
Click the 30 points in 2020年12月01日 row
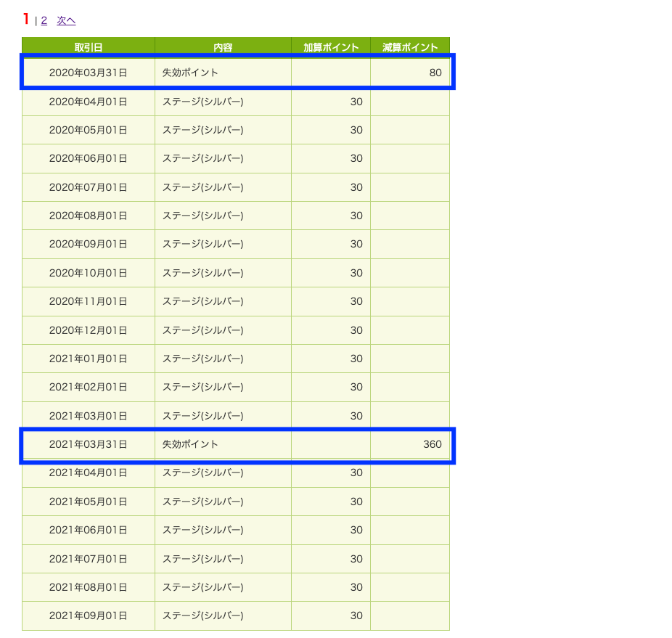(356, 330)
